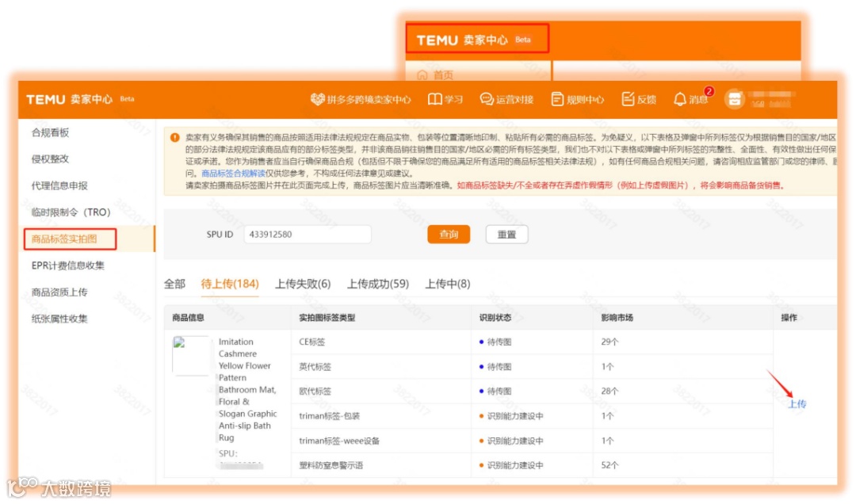Open 拼多多跨境卖家中心 header link
856x504 pixels.
point(361,99)
